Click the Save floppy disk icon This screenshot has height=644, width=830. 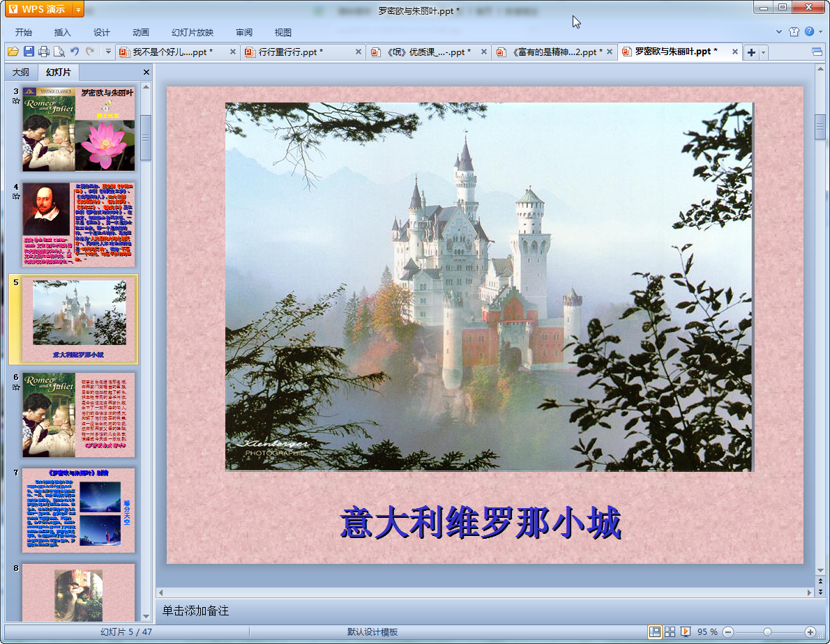(29, 52)
